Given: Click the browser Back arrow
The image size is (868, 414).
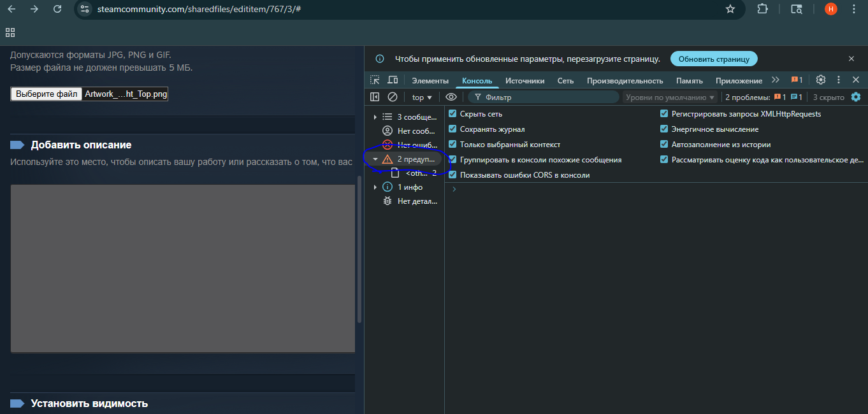Looking at the screenshot, I should [x=11, y=9].
